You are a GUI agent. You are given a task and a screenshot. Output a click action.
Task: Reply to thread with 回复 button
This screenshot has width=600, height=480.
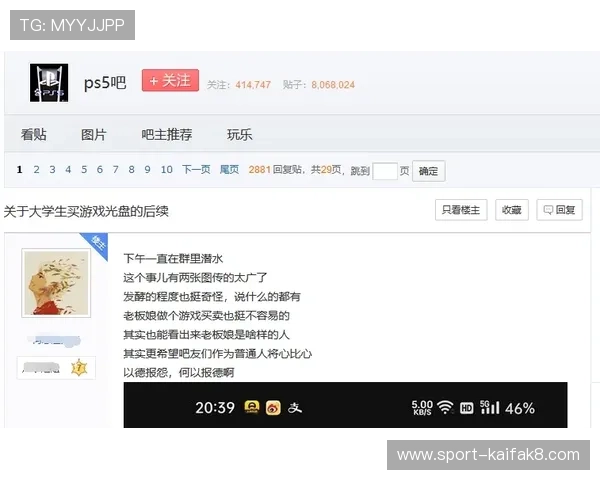pyautogui.click(x=559, y=210)
